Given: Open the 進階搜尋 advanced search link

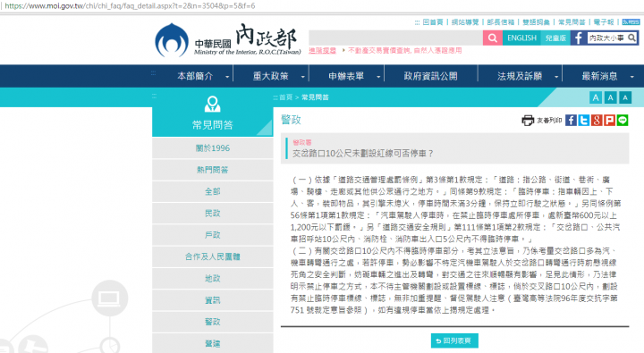Looking at the screenshot, I should tap(322, 50).
